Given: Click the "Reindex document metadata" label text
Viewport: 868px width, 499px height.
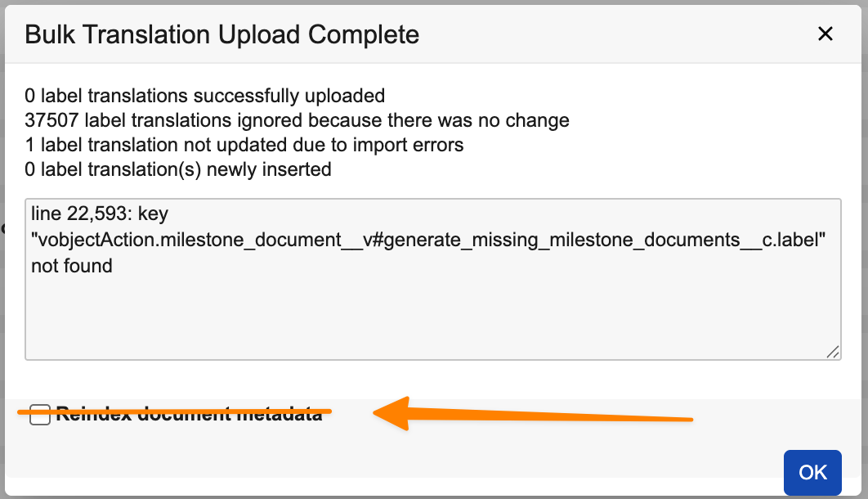Looking at the screenshot, I should [189, 415].
